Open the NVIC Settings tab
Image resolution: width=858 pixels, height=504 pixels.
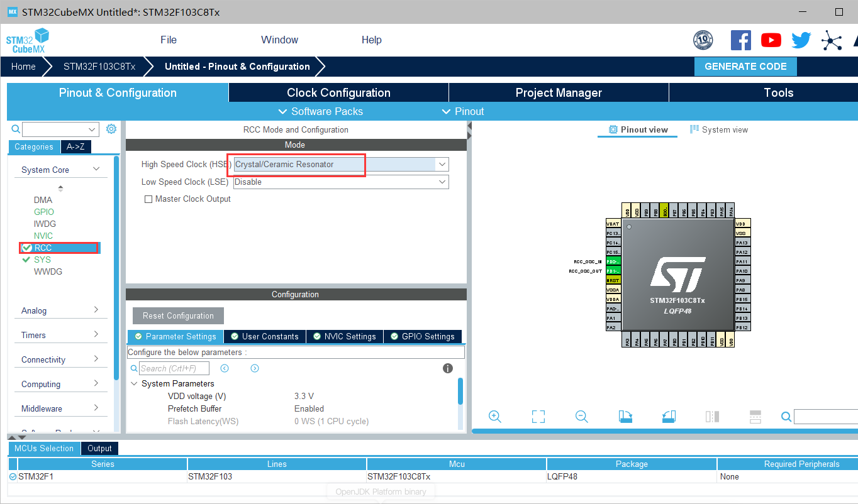[344, 336]
